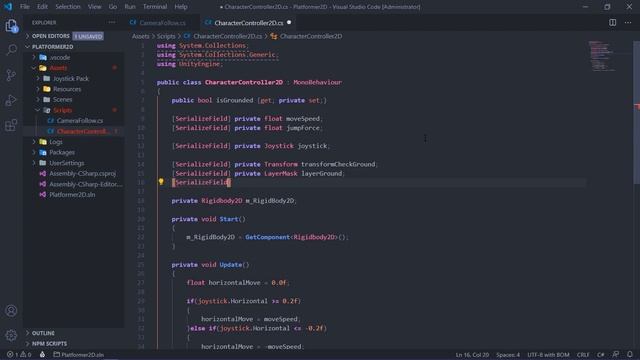Open the Go menu
Screen dimensions: 640x360
point(113,7)
